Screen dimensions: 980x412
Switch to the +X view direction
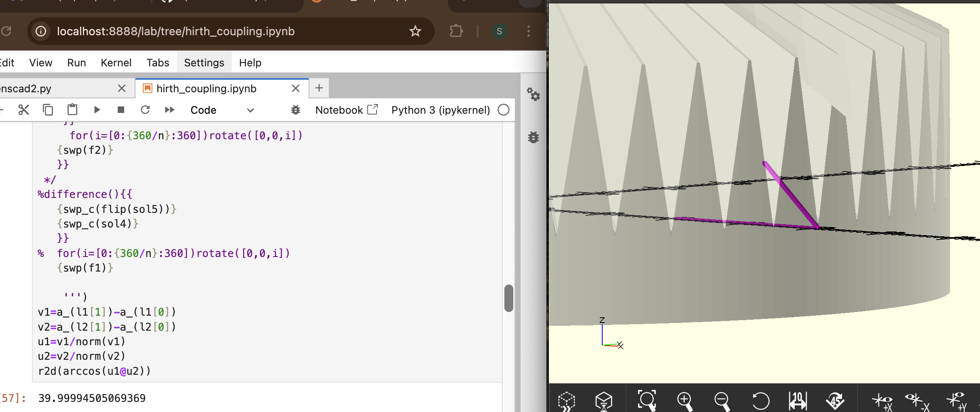click(883, 401)
